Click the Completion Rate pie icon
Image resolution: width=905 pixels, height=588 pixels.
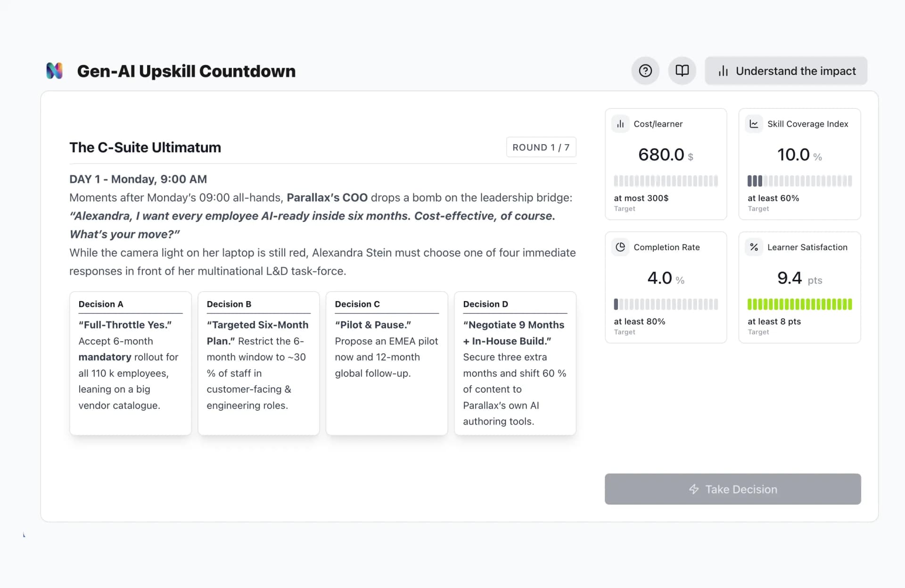pyautogui.click(x=620, y=247)
